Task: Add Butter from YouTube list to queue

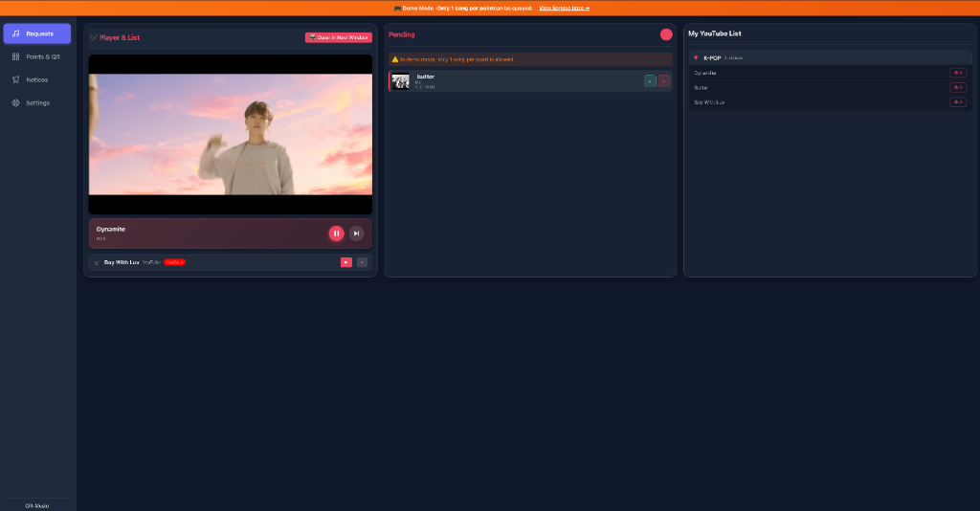Action: (957, 87)
